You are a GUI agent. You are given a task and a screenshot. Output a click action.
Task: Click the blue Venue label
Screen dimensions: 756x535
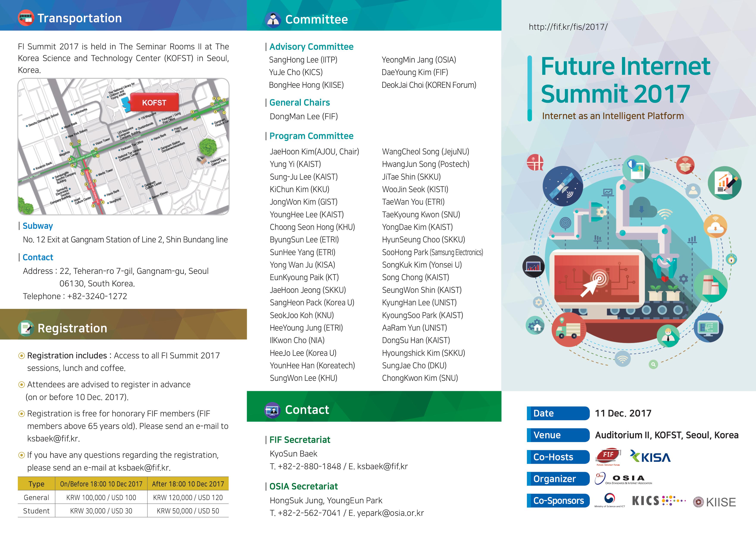point(558,435)
